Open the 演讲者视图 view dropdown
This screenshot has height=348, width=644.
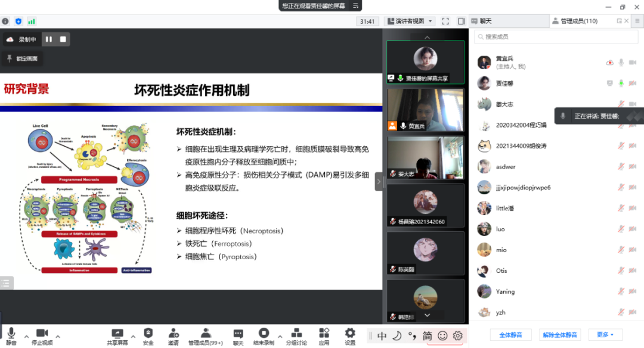click(410, 21)
